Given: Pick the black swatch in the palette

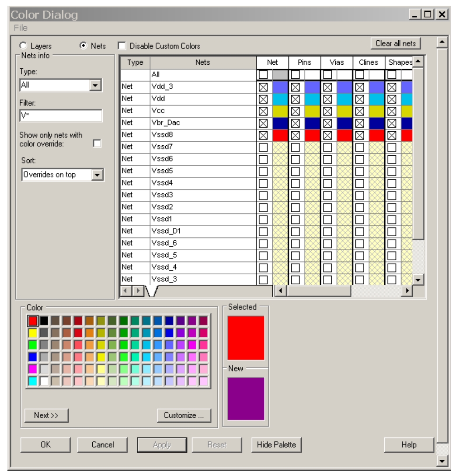Looking at the screenshot, I should (x=44, y=321).
